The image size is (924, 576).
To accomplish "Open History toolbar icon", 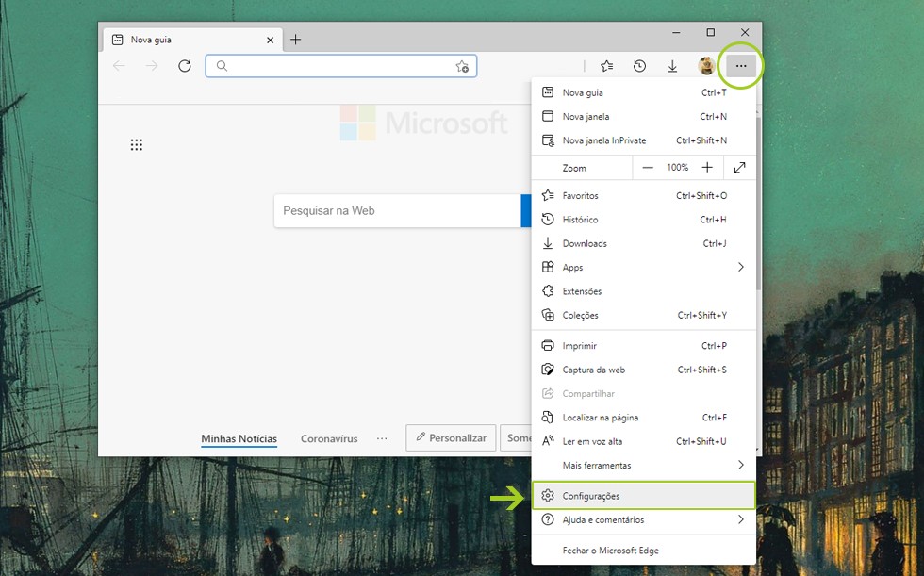I will 639,66.
